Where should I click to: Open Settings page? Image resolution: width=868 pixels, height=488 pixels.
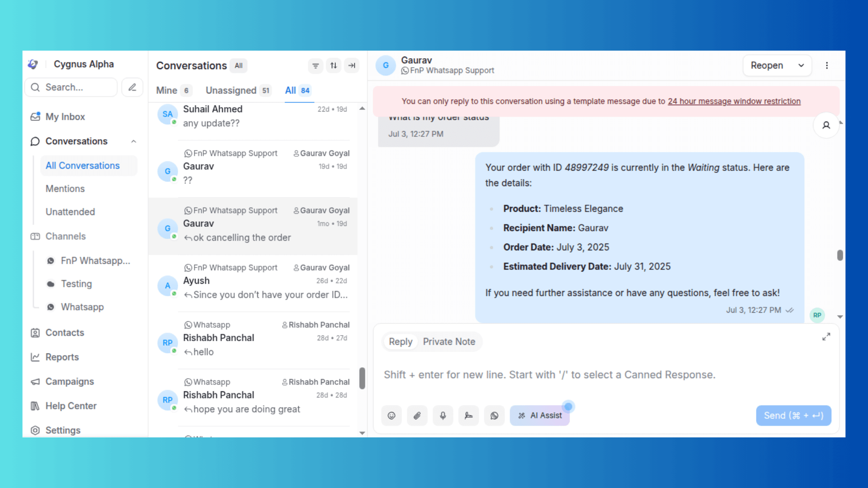coord(63,430)
